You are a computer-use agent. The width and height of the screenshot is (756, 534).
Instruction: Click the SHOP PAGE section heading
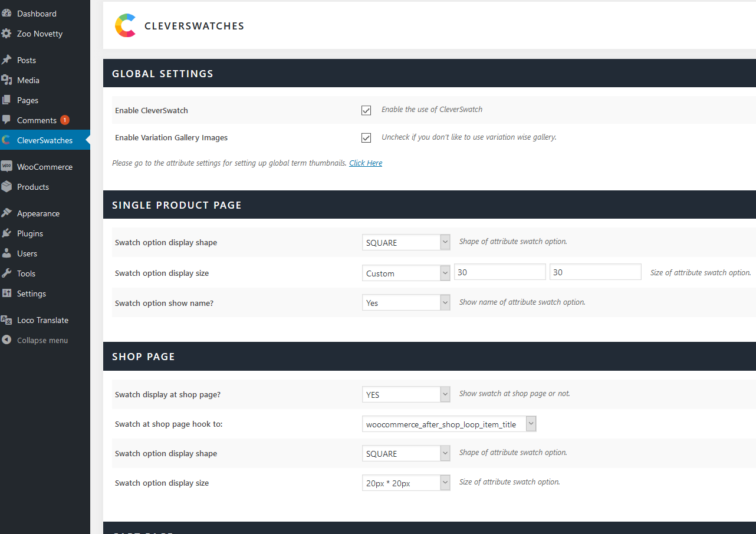(143, 357)
